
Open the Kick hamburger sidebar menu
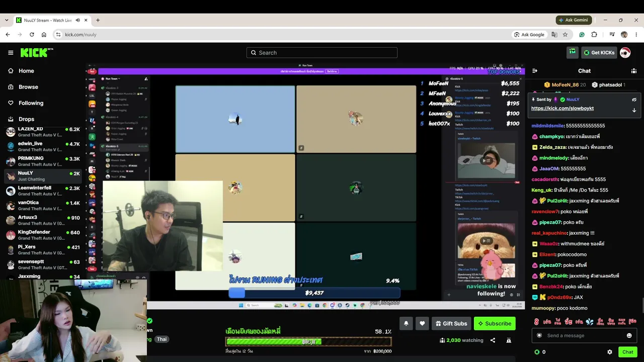click(11, 53)
